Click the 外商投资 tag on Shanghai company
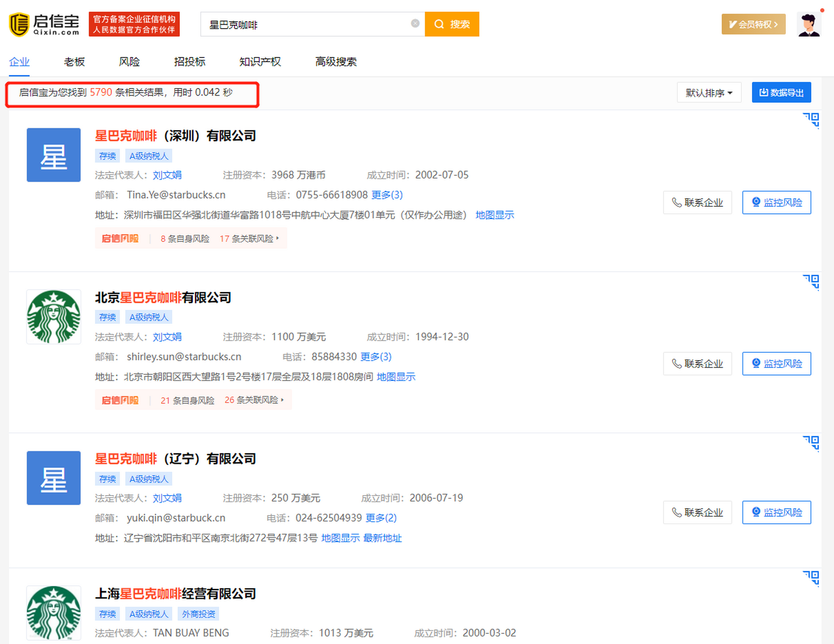The width and height of the screenshot is (834, 644). (x=198, y=614)
